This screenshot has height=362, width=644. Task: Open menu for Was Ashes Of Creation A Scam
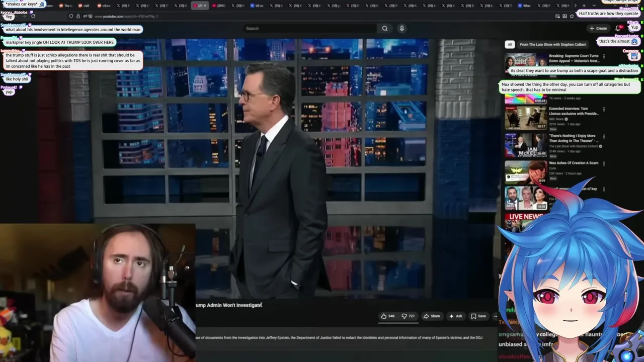[x=604, y=163]
